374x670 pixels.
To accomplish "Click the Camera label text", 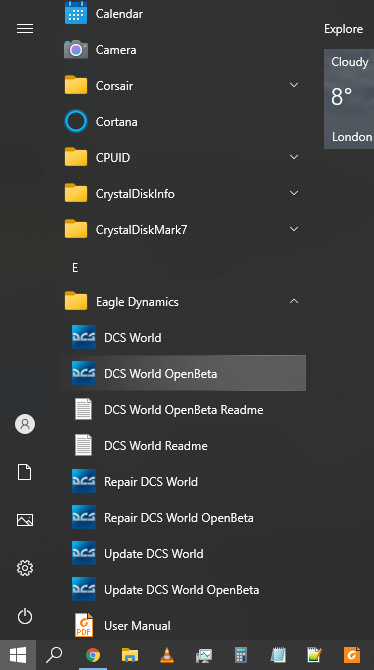I will (x=116, y=50).
